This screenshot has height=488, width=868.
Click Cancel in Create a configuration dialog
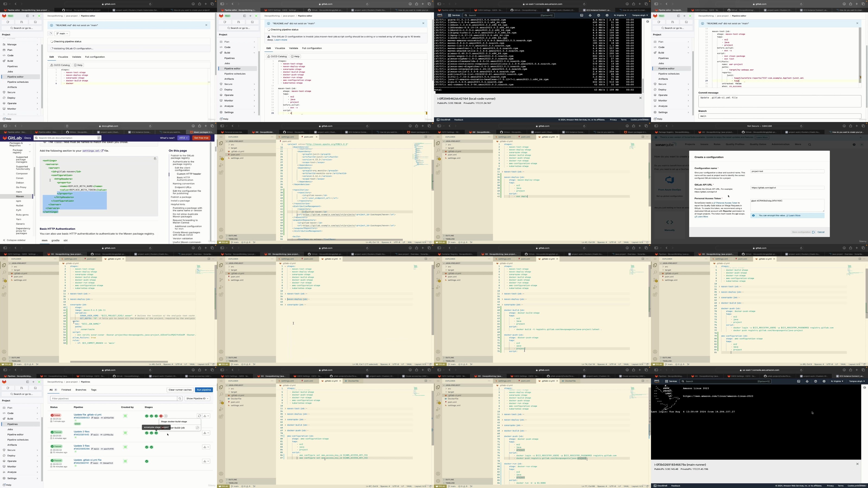[x=821, y=232]
